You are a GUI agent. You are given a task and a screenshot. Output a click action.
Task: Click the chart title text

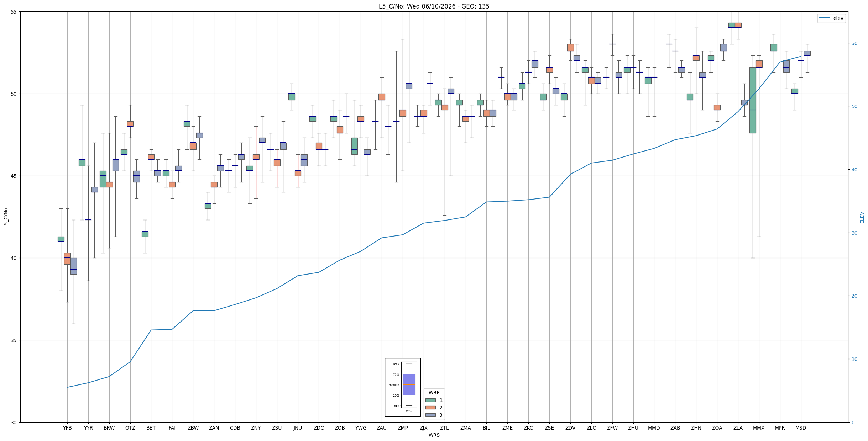pos(434,6)
